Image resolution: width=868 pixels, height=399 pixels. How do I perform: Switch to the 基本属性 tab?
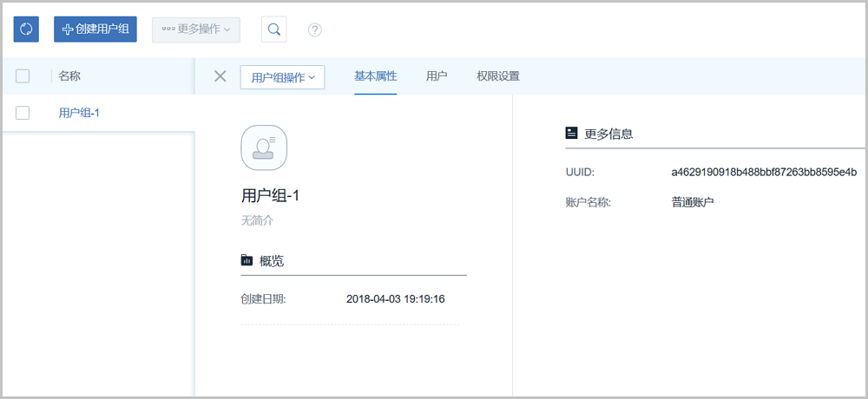(375, 76)
